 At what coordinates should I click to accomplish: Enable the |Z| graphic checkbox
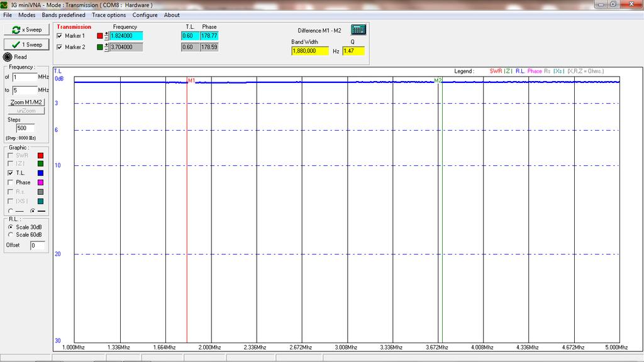pyautogui.click(x=10, y=164)
